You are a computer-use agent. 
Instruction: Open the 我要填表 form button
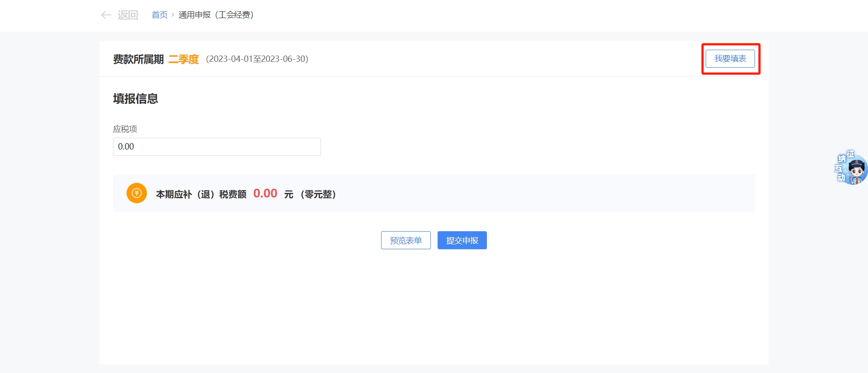pos(730,59)
